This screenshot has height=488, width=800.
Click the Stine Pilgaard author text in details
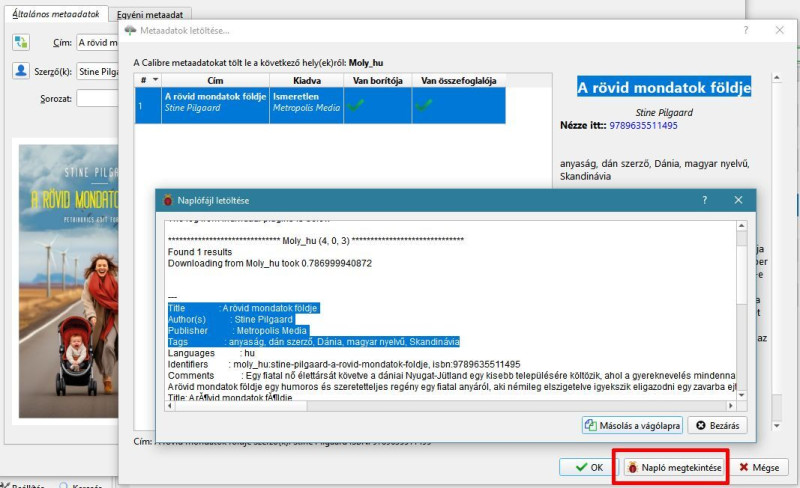(x=664, y=112)
